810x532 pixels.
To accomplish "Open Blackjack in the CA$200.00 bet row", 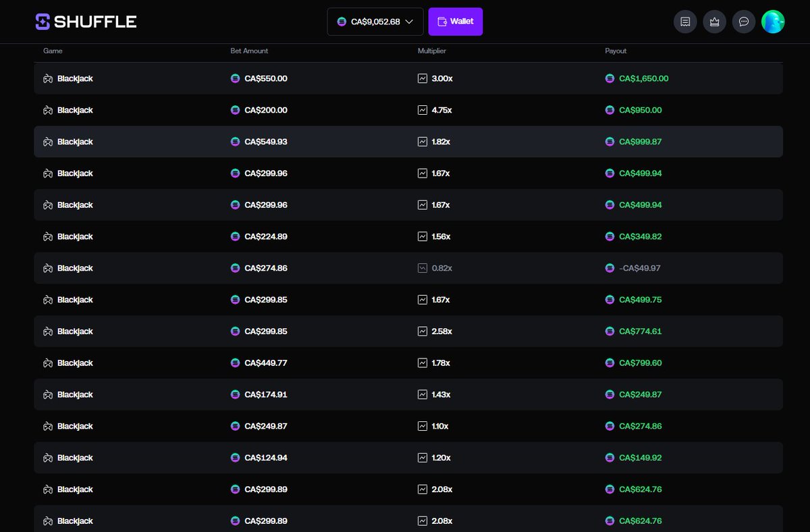I will pyautogui.click(x=75, y=110).
